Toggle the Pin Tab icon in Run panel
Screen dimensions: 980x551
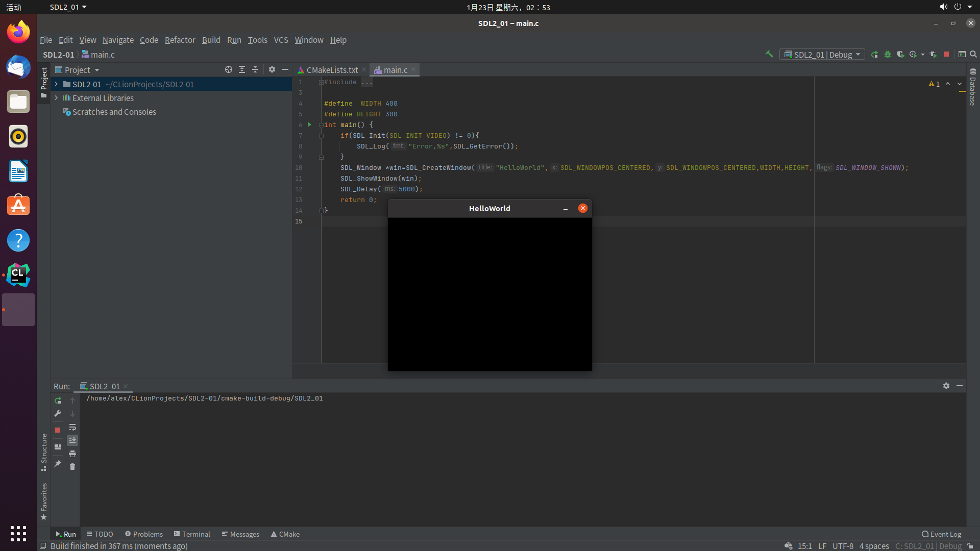(x=58, y=464)
